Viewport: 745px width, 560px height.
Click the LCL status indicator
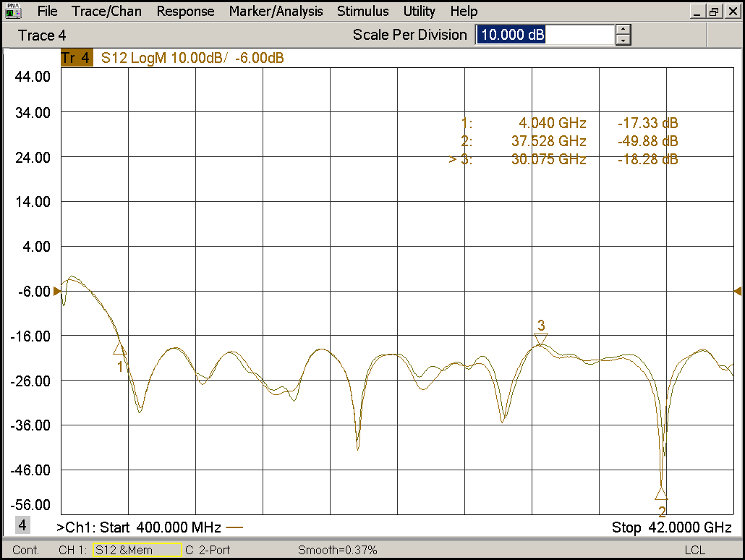694,550
